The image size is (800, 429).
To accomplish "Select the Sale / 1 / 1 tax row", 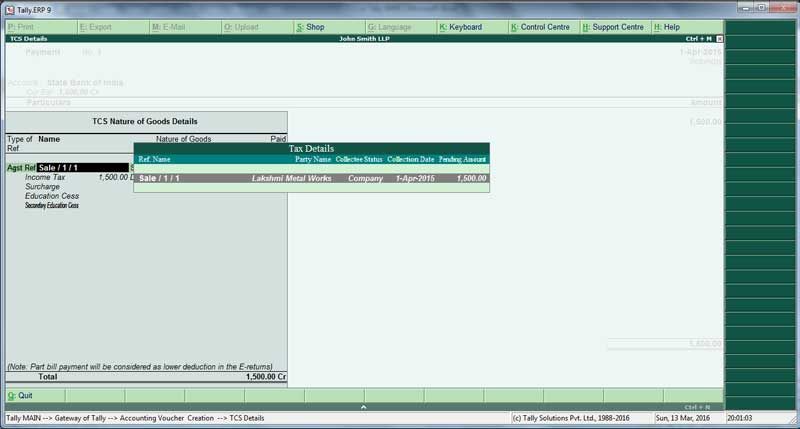I will tap(311, 178).
